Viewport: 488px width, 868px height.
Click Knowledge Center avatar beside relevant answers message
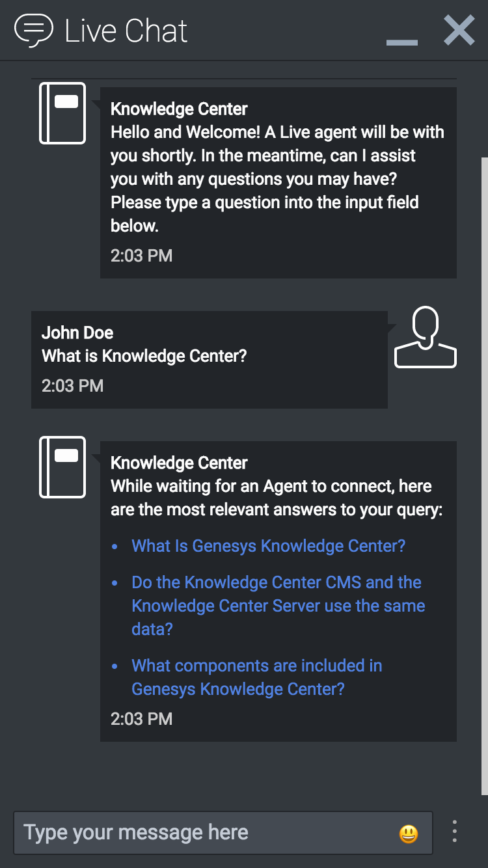[62, 467]
